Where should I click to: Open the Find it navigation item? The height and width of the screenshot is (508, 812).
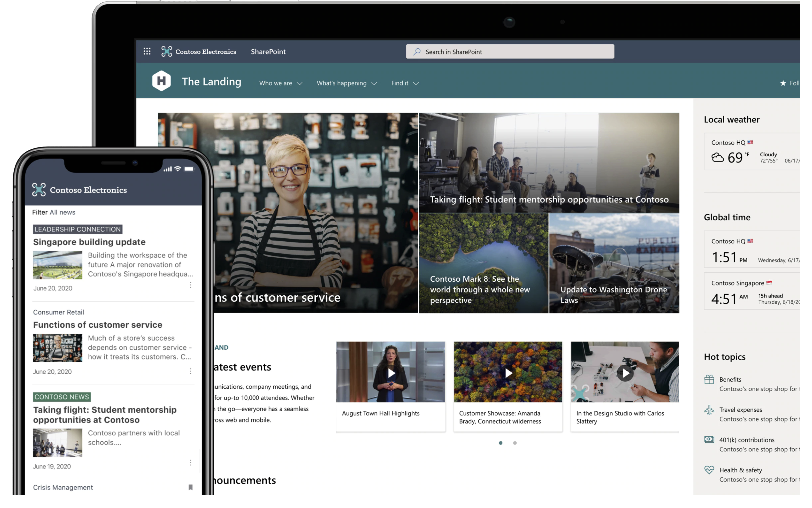point(400,83)
